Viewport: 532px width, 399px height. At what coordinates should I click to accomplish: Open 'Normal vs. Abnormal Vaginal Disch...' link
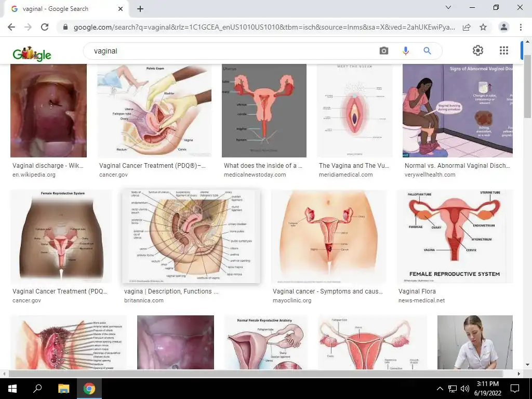point(457,166)
